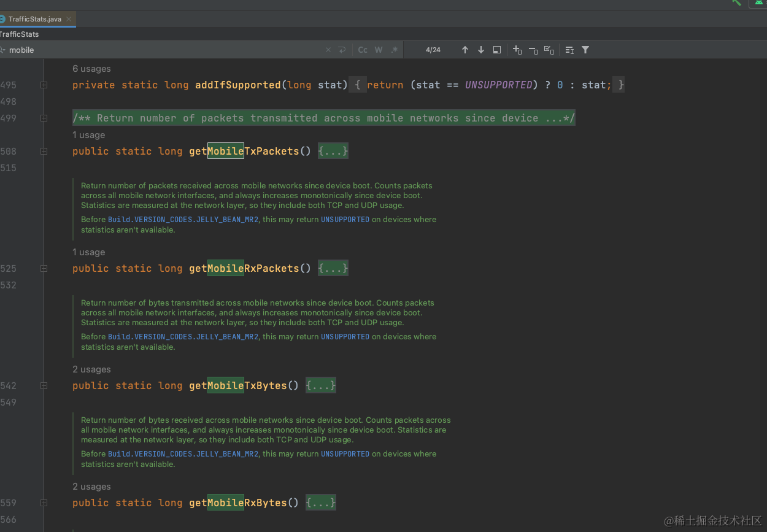Click the TrafficStats.java file class icon

(2, 19)
